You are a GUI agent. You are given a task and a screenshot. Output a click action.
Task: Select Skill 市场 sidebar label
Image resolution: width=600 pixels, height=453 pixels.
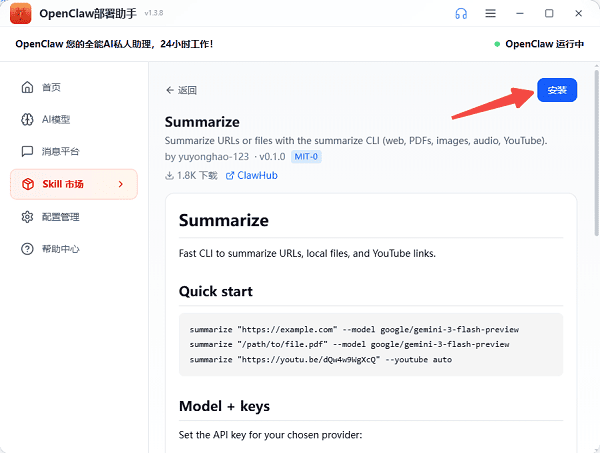tap(63, 184)
